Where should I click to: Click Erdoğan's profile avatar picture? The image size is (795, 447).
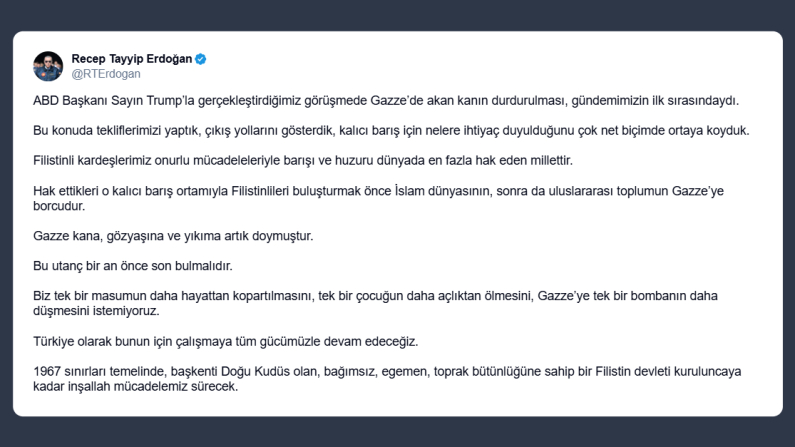(x=48, y=66)
